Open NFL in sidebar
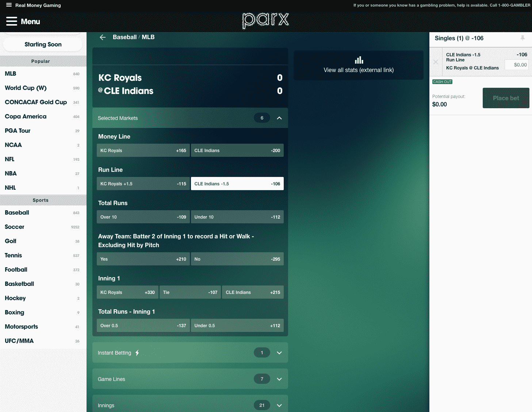Viewport: 532px width, 412px height. tap(43, 159)
